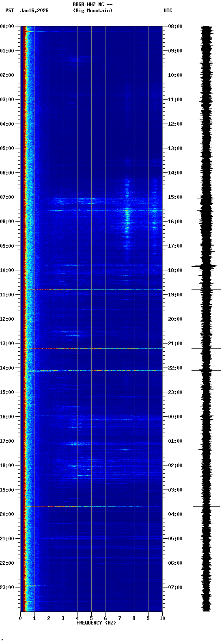Click frequency axis tick label '10'
Screen dimensions: 224x644
(162, 618)
